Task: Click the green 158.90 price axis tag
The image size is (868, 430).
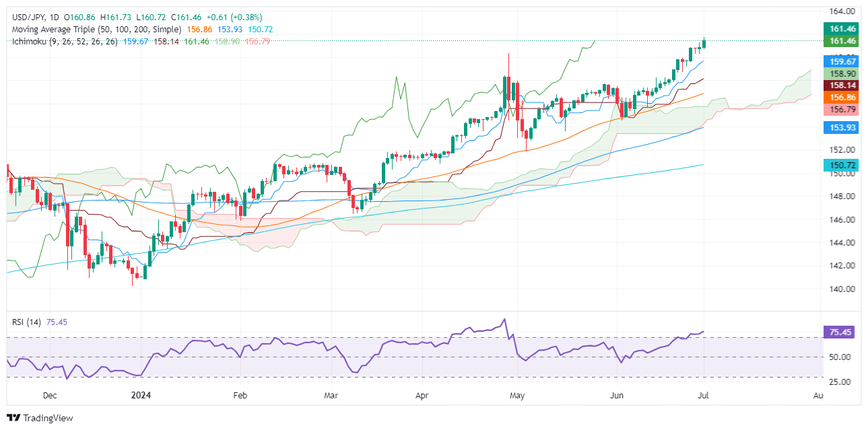Action: (842, 72)
